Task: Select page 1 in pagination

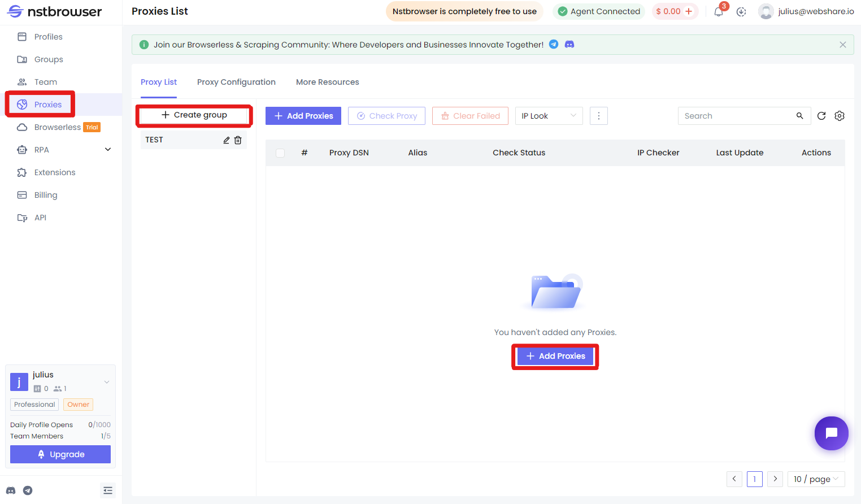Action: pyautogui.click(x=755, y=479)
